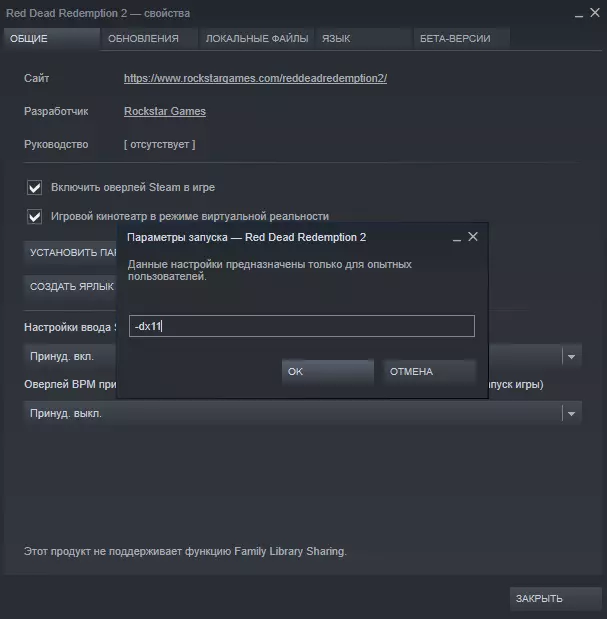Go to the БЕТА-ВЕРСИИ tab

tap(461, 38)
